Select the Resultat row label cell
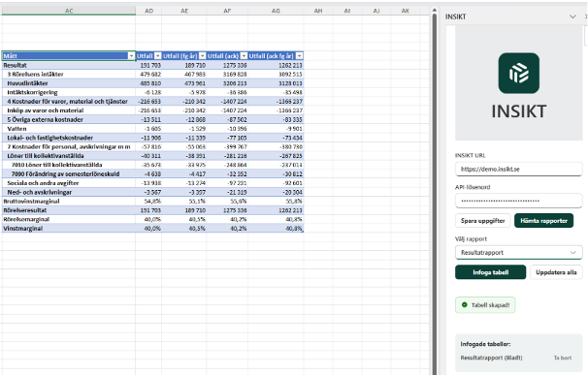The width and height of the screenshot is (588, 376). pyautogui.click(x=69, y=65)
